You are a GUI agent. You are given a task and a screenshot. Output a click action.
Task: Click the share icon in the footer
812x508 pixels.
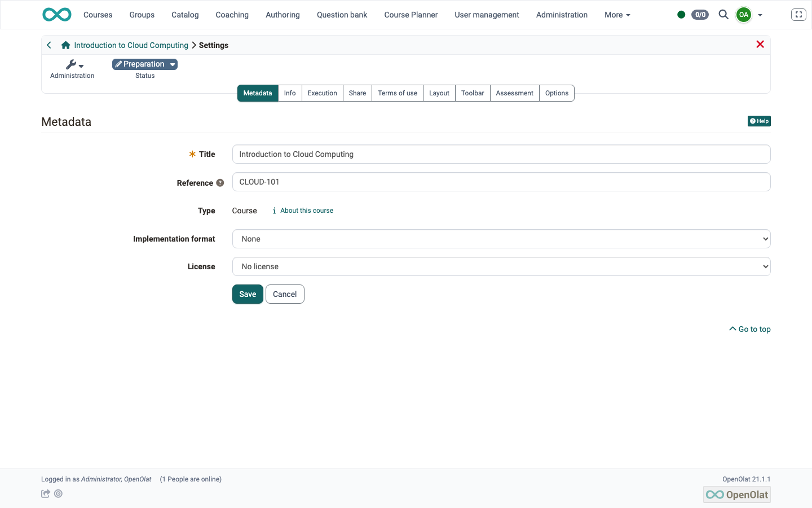[46, 493]
